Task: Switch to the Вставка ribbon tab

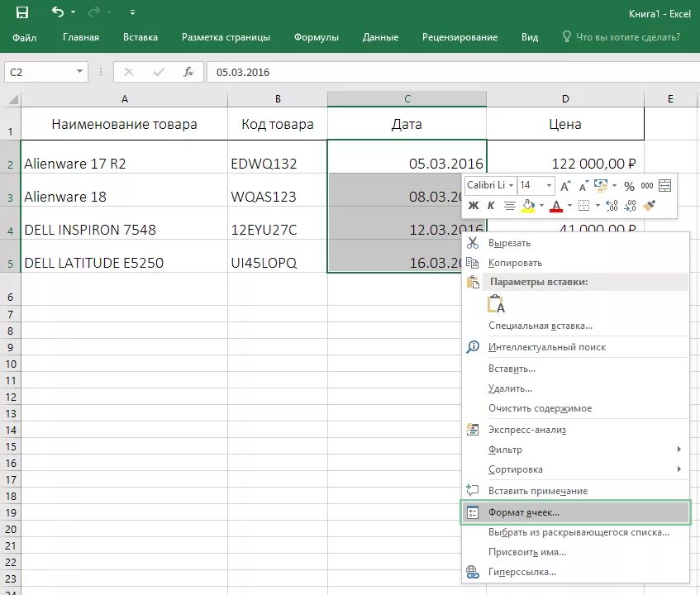Action: click(140, 37)
